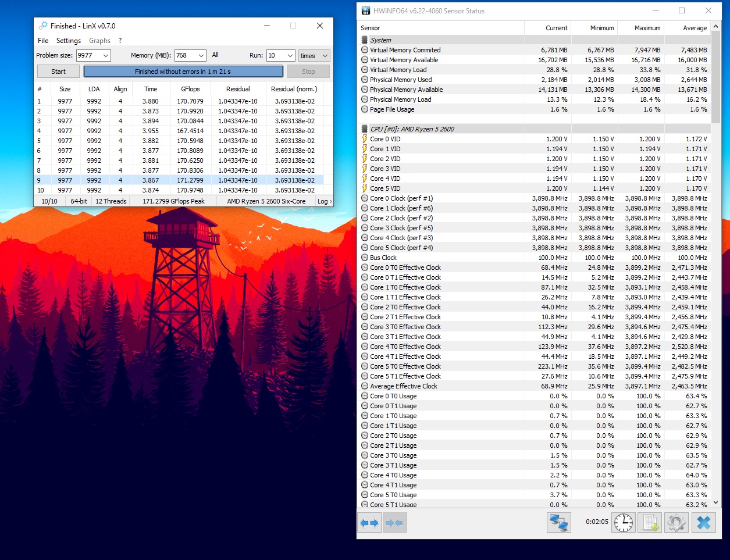The height and width of the screenshot is (560, 730).
Task: Click the lightning icon beside Core 0 VID
Action: [365, 139]
